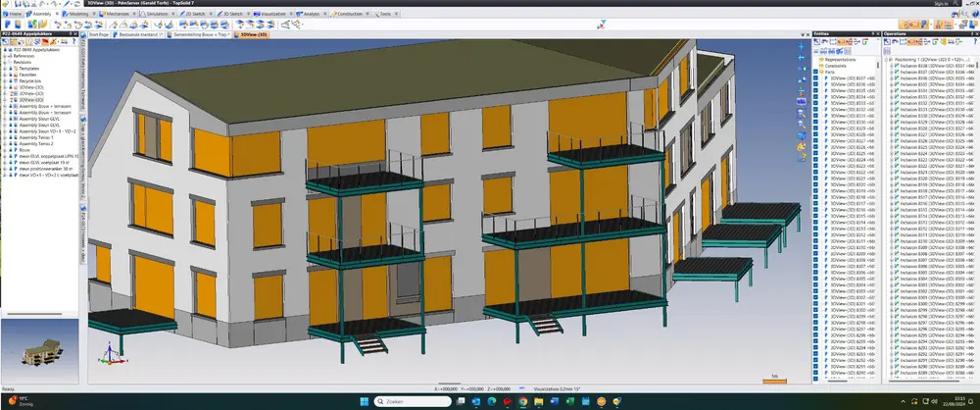Click the redo arrow in quick access toolbar
Viewport: 980px width, 410px height.
56,4
